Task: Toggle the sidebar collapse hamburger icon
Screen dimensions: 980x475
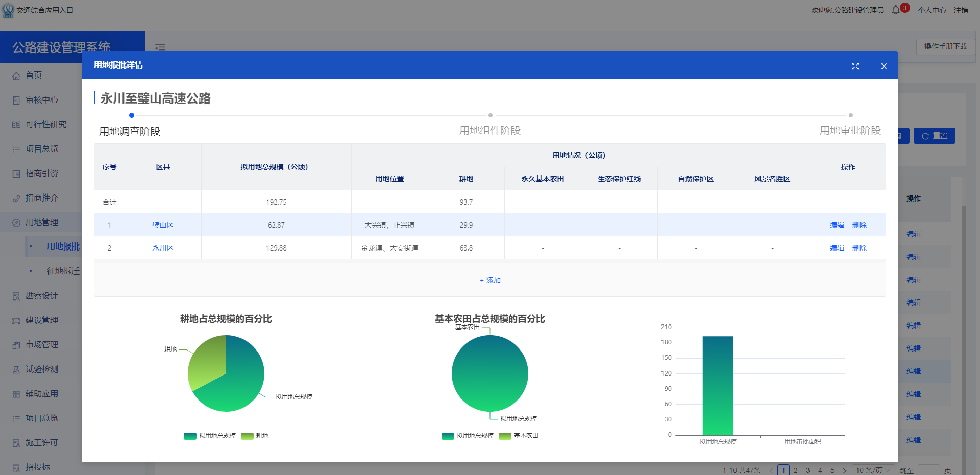Action: pos(160,47)
